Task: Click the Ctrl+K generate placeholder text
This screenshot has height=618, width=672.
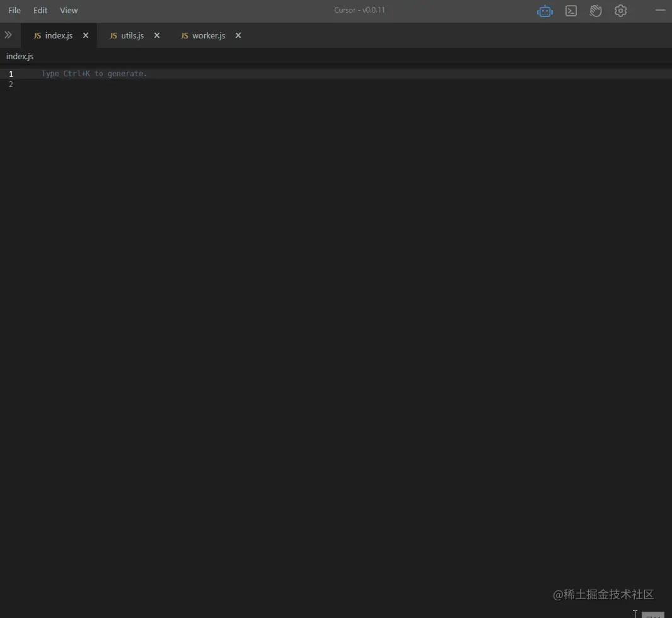Action: click(x=94, y=73)
